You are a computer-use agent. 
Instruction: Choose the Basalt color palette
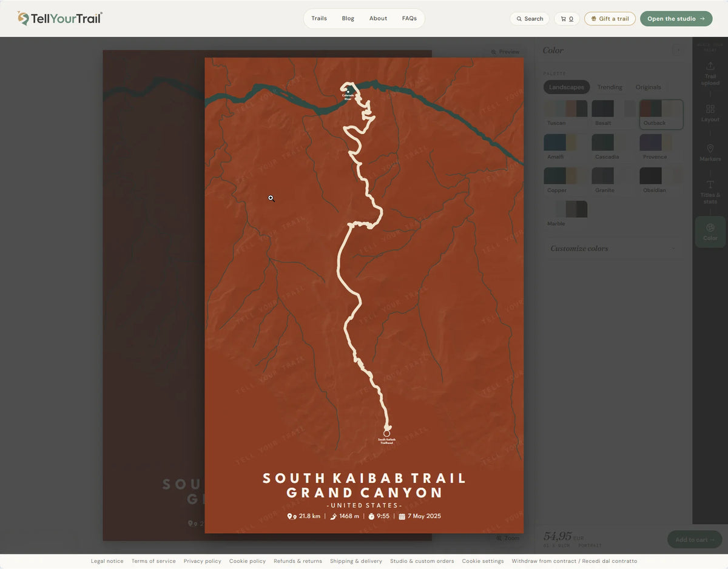point(613,114)
